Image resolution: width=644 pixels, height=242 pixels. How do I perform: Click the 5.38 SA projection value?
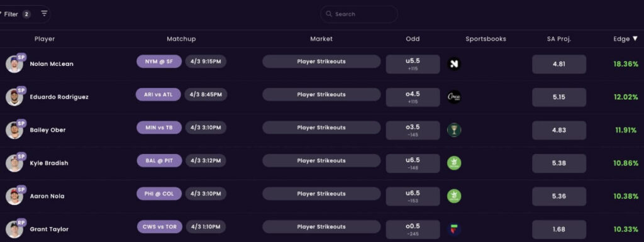click(x=559, y=163)
